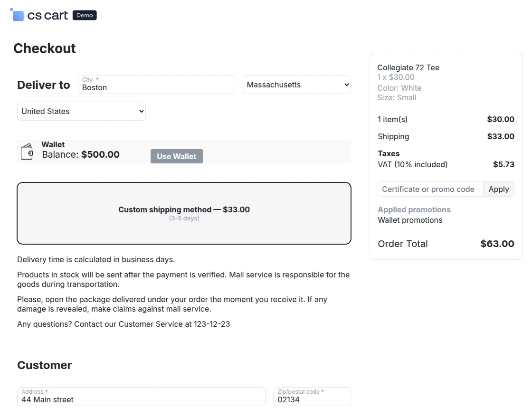This screenshot has height=418, width=532.
Task: Open the country dropdown showing United States
Action: tap(81, 111)
